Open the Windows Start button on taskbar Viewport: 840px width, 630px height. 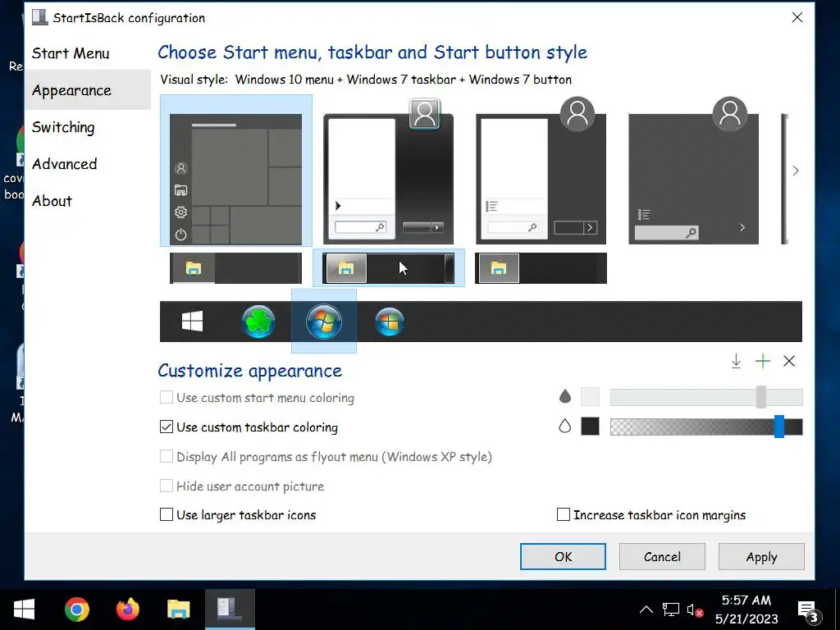coord(24,609)
